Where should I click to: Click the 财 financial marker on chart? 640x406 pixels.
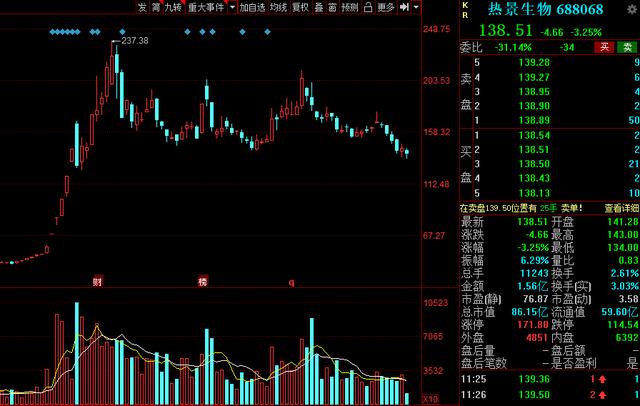(97, 281)
